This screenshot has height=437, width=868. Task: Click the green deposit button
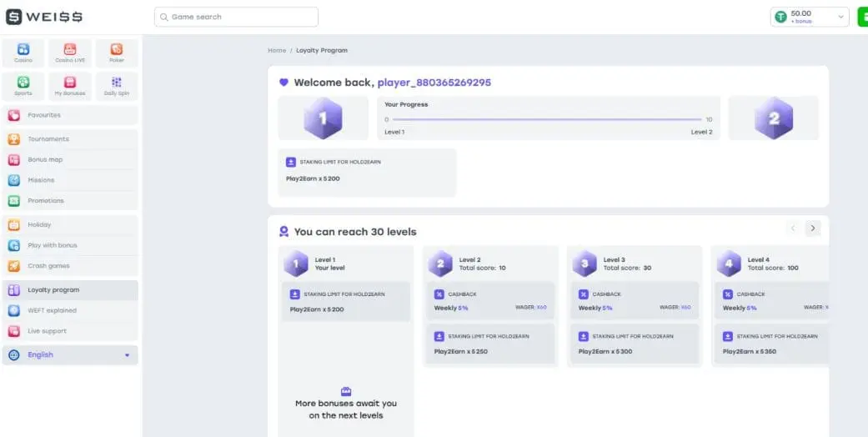click(x=862, y=17)
